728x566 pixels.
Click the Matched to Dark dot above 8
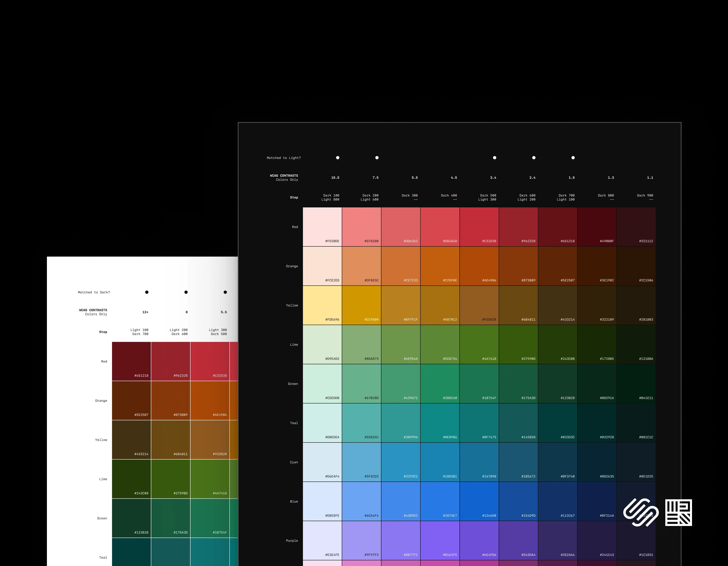click(186, 292)
